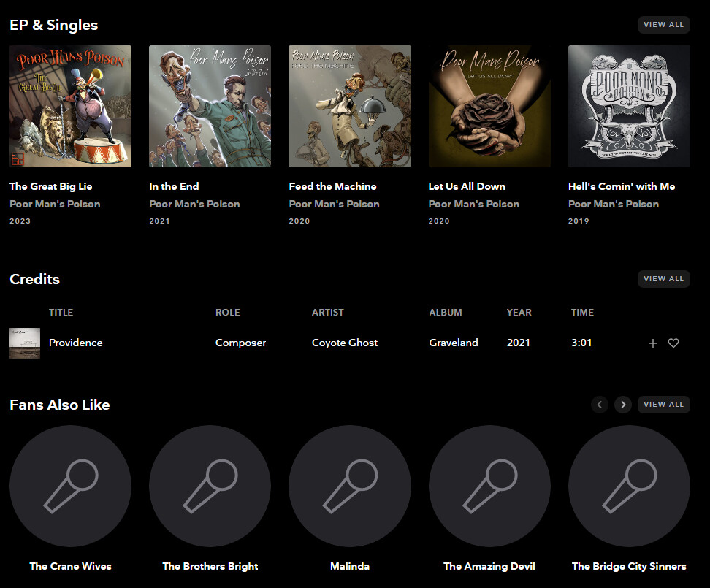710x588 pixels.
Task: Open The Crane Wives artist avatar
Action: pyautogui.click(x=70, y=486)
